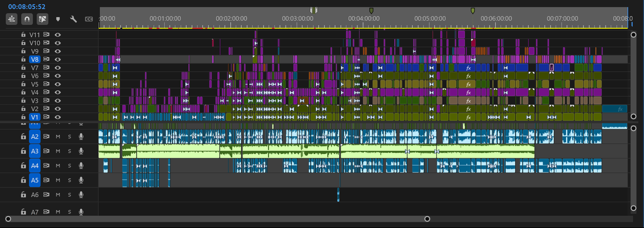
Task: Enable voice-over record on track A6
Action: [x=81, y=195]
